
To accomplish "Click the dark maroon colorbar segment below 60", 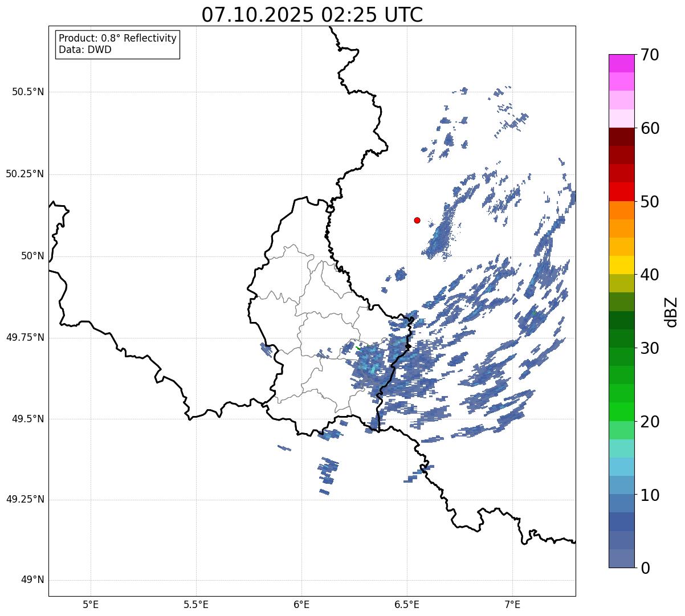I will [621, 137].
